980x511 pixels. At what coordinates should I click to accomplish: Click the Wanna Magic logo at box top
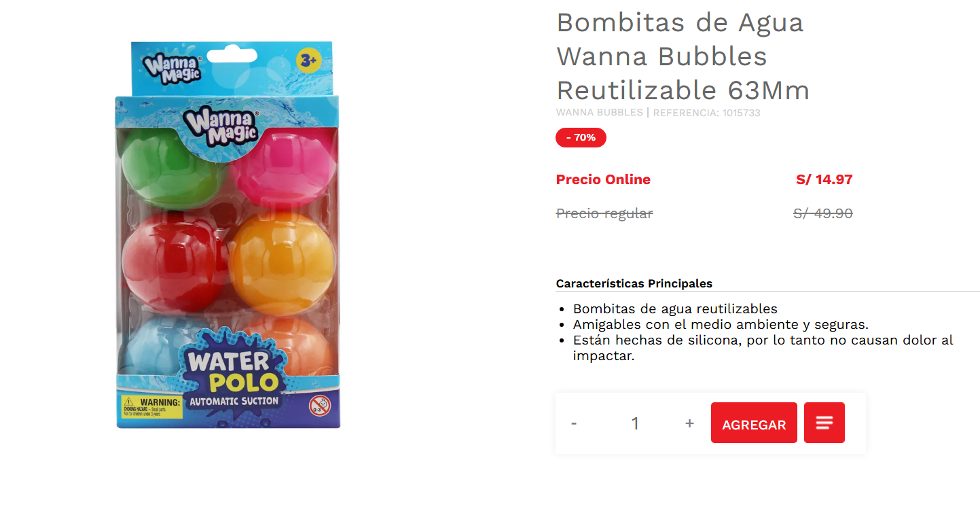pos(170,67)
